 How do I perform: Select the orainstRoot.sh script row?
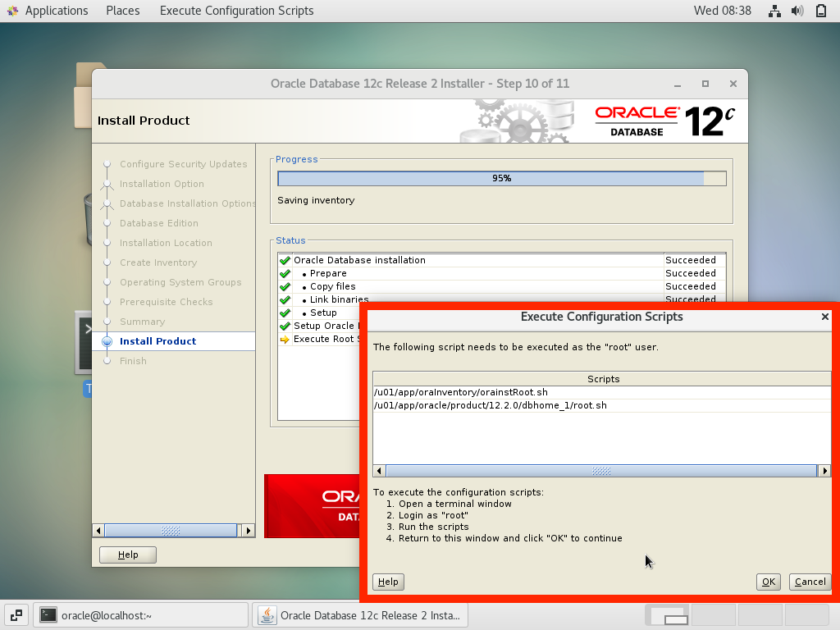point(601,392)
